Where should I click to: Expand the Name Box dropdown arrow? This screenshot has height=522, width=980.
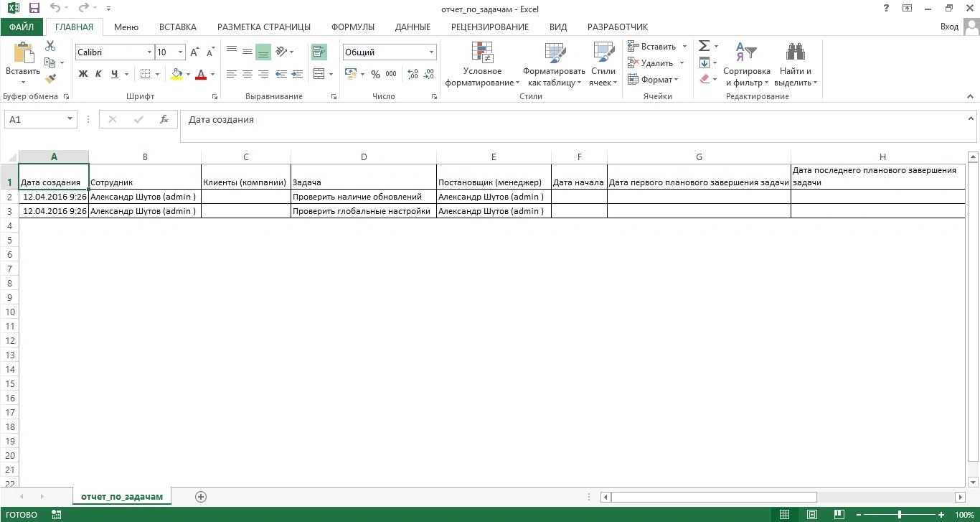(70, 120)
